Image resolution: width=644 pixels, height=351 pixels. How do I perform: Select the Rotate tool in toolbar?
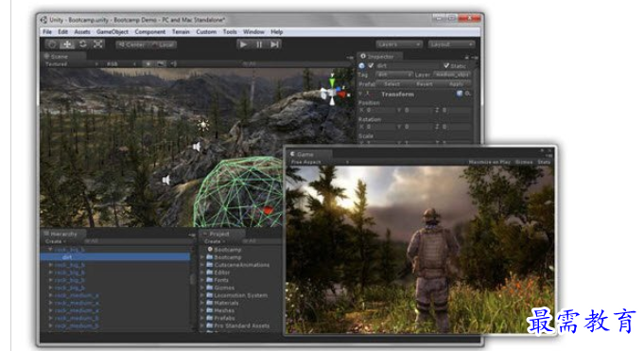click(x=82, y=44)
